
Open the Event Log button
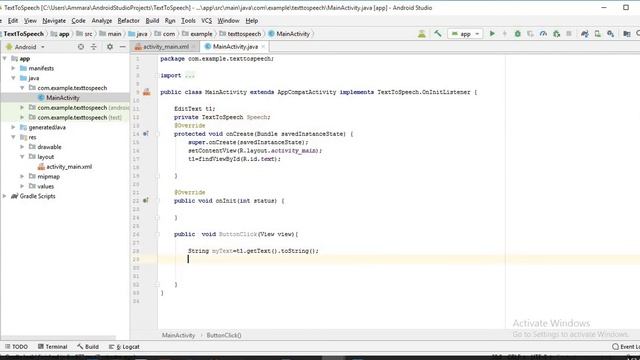click(626, 347)
